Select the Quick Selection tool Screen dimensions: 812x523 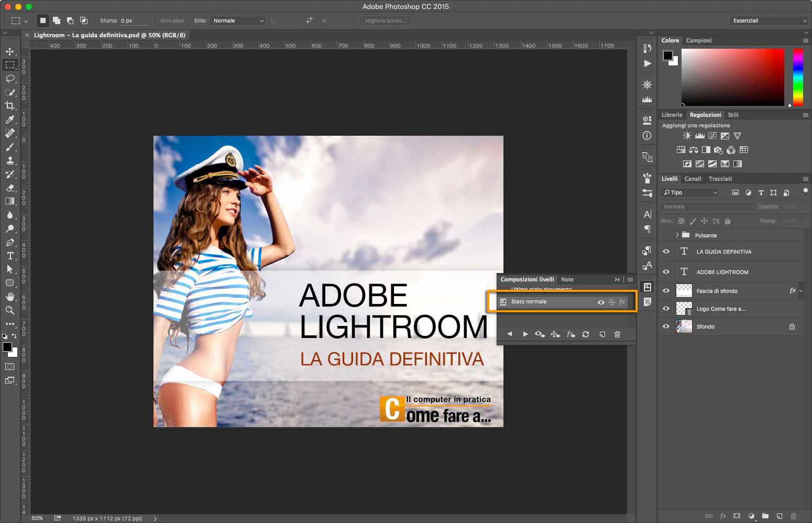(x=10, y=92)
